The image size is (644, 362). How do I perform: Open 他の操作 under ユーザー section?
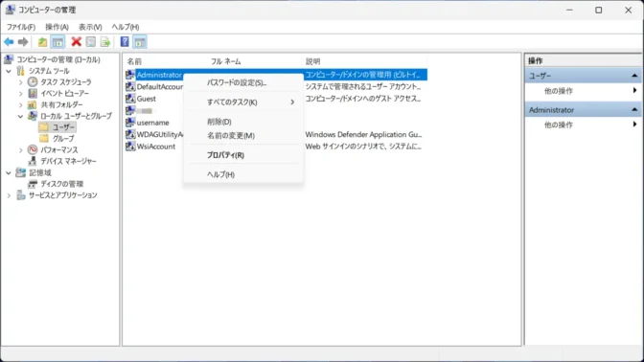click(558, 91)
